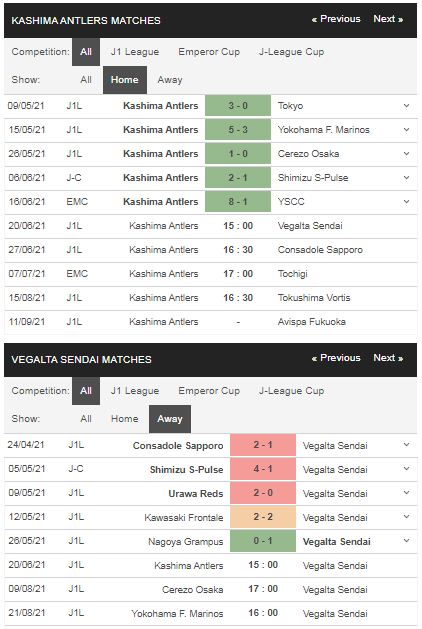Expand the Yokohama F. Marinos 5-3 match row
422x629 pixels.
pos(406,130)
